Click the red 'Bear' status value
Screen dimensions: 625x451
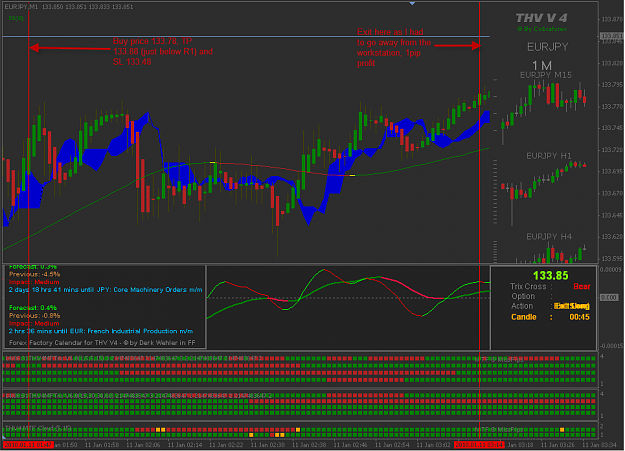pyautogui.click(x=582, y=286)
